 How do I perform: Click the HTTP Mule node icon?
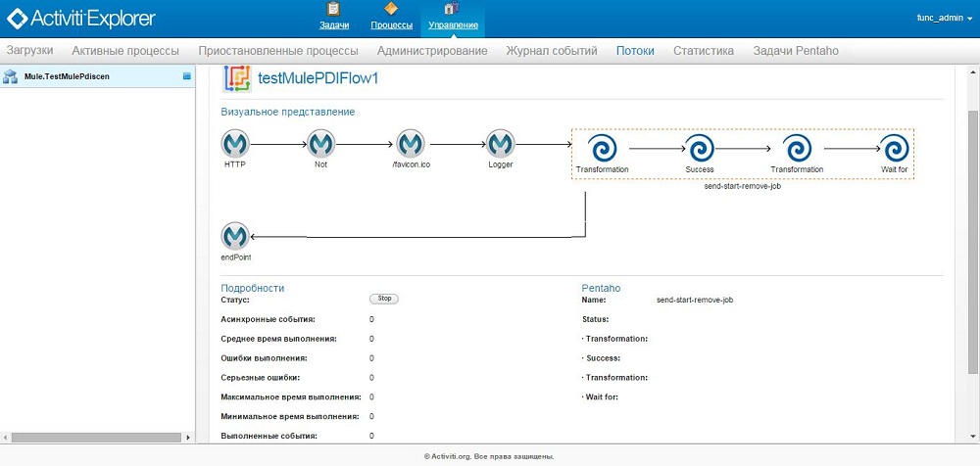tap(235, 145)
